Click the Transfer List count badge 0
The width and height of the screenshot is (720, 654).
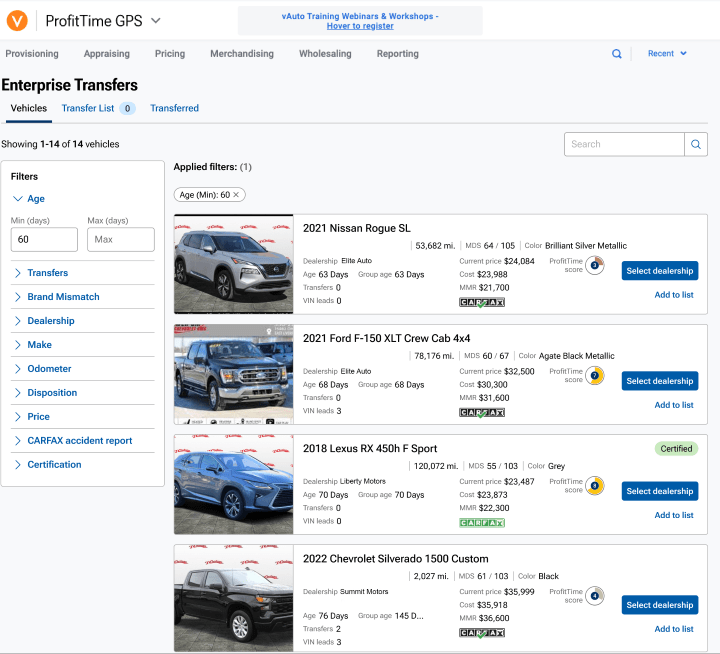click(128, 108)
